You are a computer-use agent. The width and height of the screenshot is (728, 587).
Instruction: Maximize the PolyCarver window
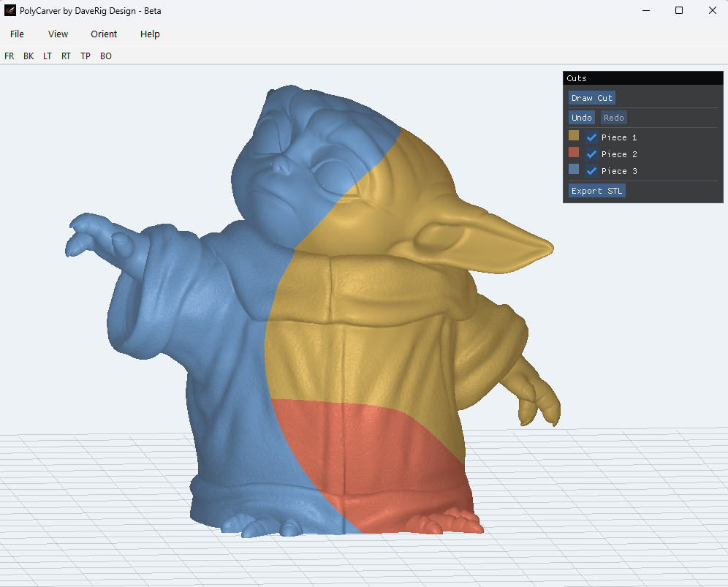tap(679, 10)
